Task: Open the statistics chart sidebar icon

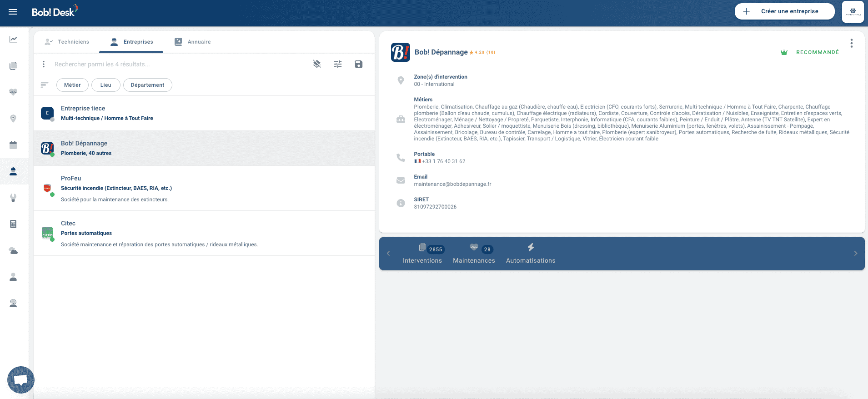Action: click(13, 40)
